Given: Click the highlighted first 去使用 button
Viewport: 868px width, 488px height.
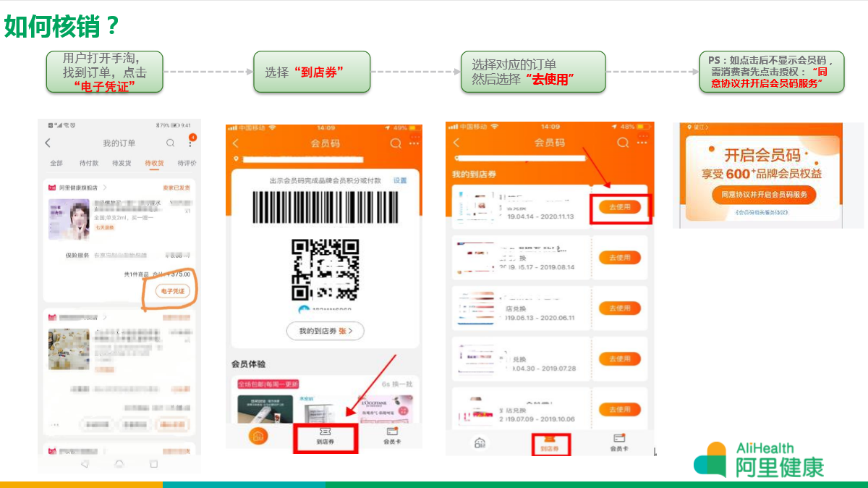Looking at the screenshot, I should [620, 207].
